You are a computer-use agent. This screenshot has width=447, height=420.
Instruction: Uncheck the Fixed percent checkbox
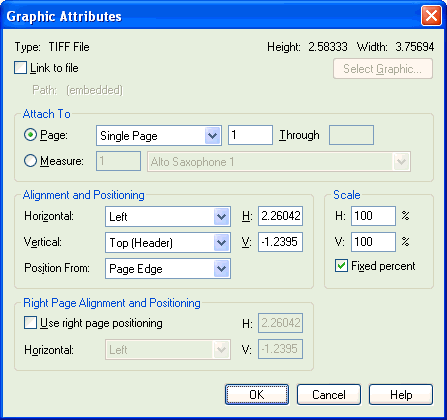(x=341, y=266)
